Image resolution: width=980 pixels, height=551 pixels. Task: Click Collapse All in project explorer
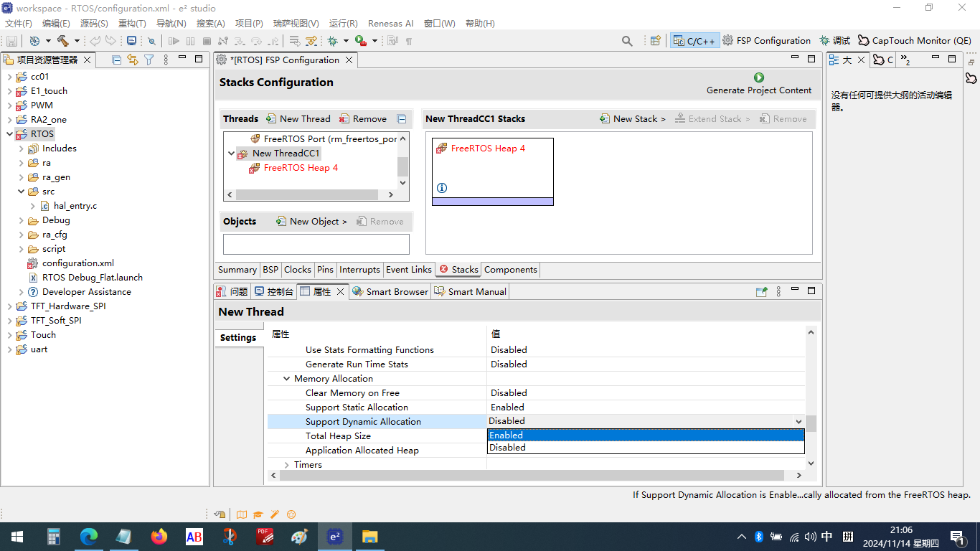pyautogui.click(x=117, y=60)
